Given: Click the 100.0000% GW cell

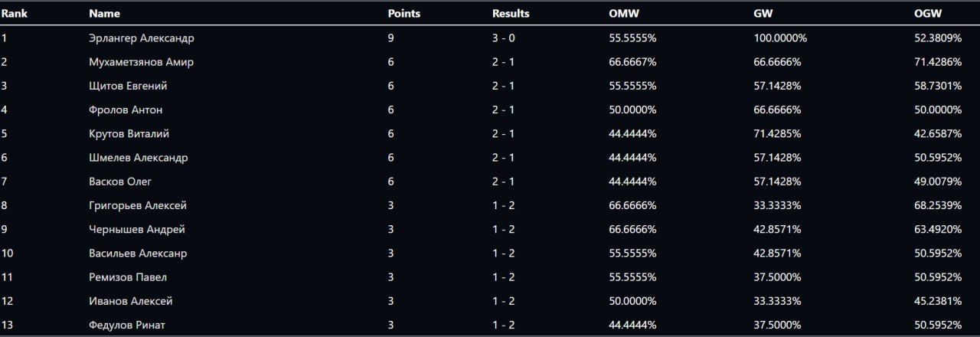Looking at the screenshot, I should (x=780, y=38).
